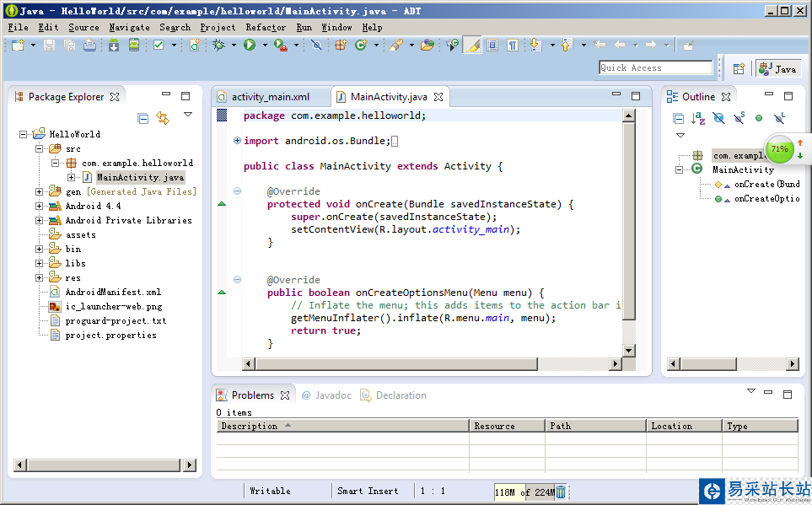Launch Debug with the bug icon

(218, 46)
